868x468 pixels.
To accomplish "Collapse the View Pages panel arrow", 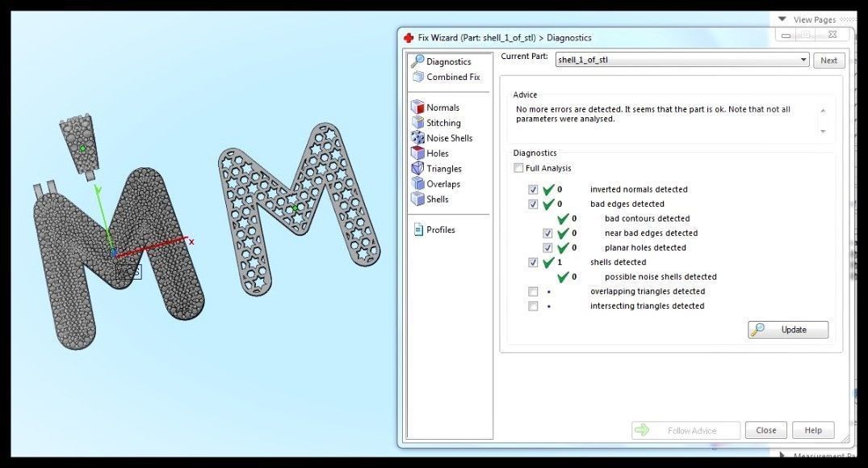I will click(782, 19).
